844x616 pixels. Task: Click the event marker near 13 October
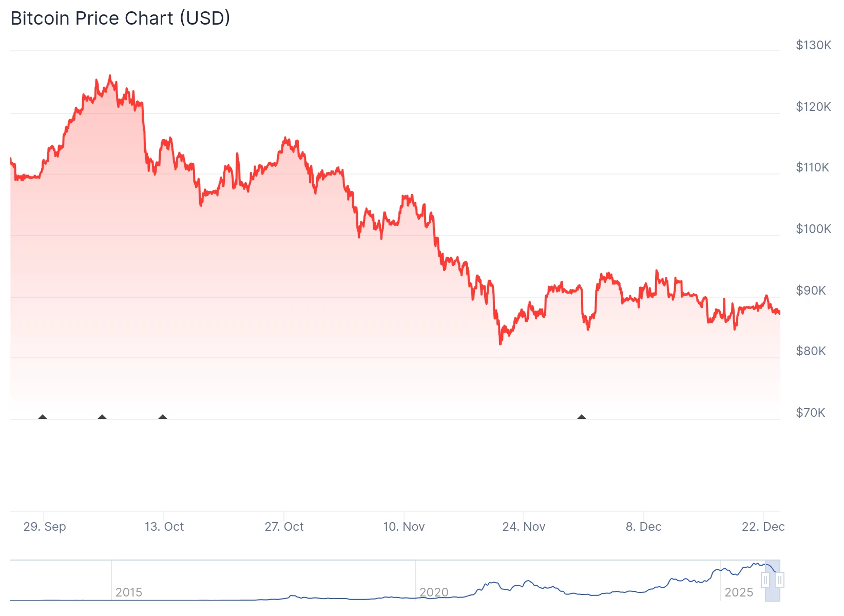(163, 417)
